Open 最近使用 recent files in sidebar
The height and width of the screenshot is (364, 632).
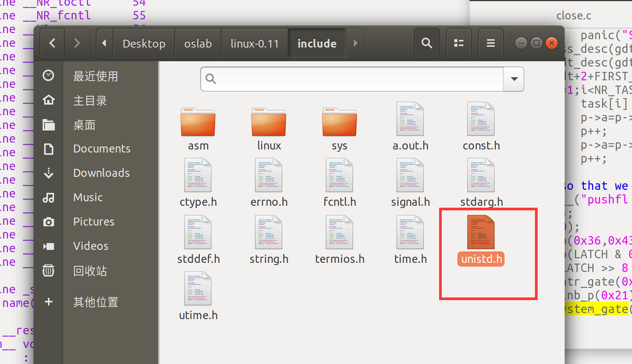[96, 76]
